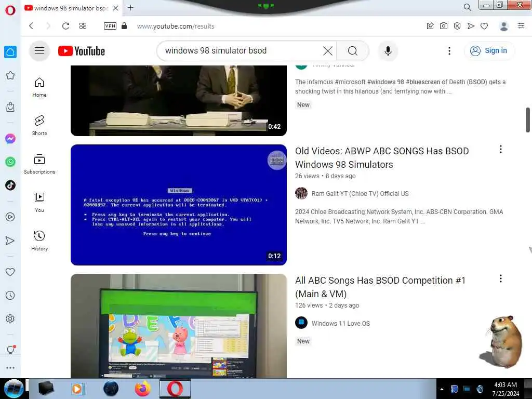Open History in YouTube sidebar
This screenshot has width=532, height=399.
point(39,241)
